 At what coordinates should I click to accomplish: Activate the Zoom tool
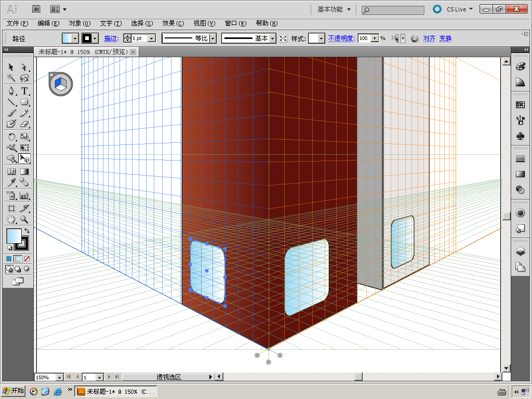[24, 220]
